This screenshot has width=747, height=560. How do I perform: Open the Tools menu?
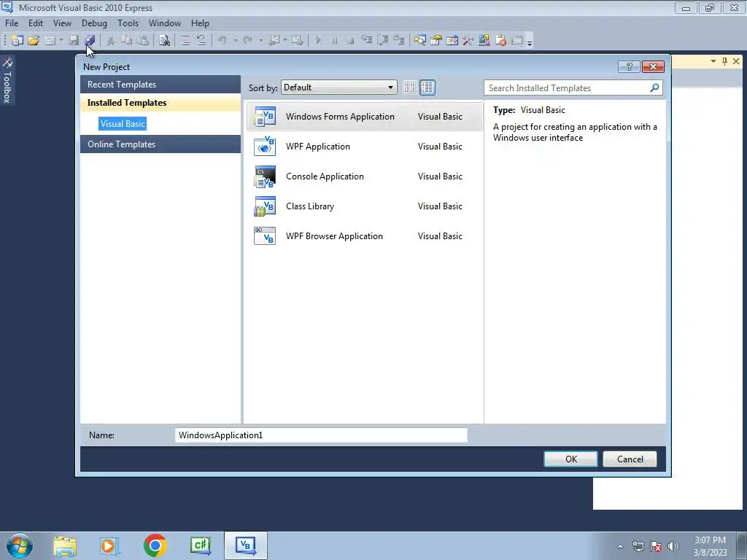pyautogui.click(x=128, y=23)
